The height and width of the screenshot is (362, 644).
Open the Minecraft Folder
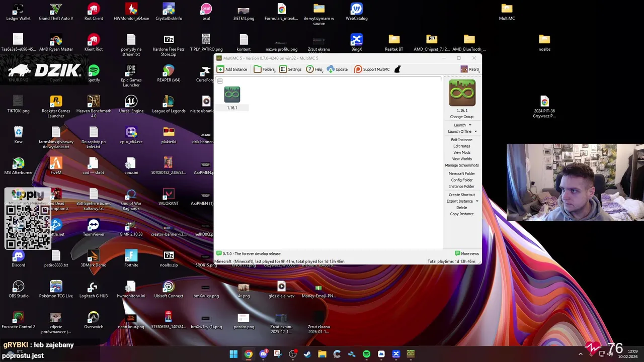tap(462, 173)
